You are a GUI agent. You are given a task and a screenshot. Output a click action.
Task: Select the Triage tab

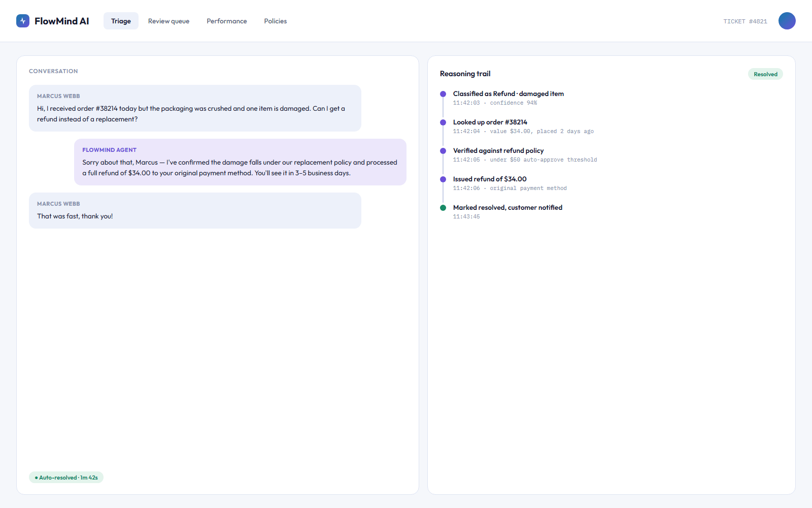click(x=121, y=21)
